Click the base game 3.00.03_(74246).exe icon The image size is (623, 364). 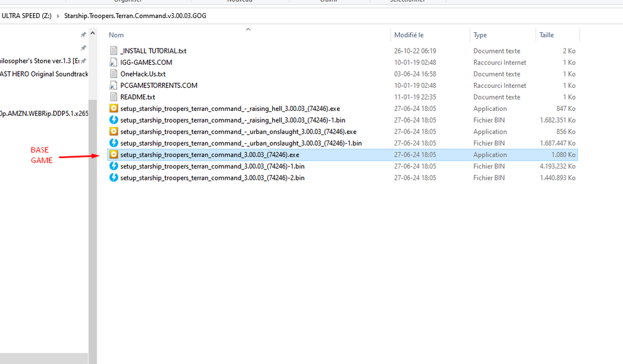click(113, 154)
